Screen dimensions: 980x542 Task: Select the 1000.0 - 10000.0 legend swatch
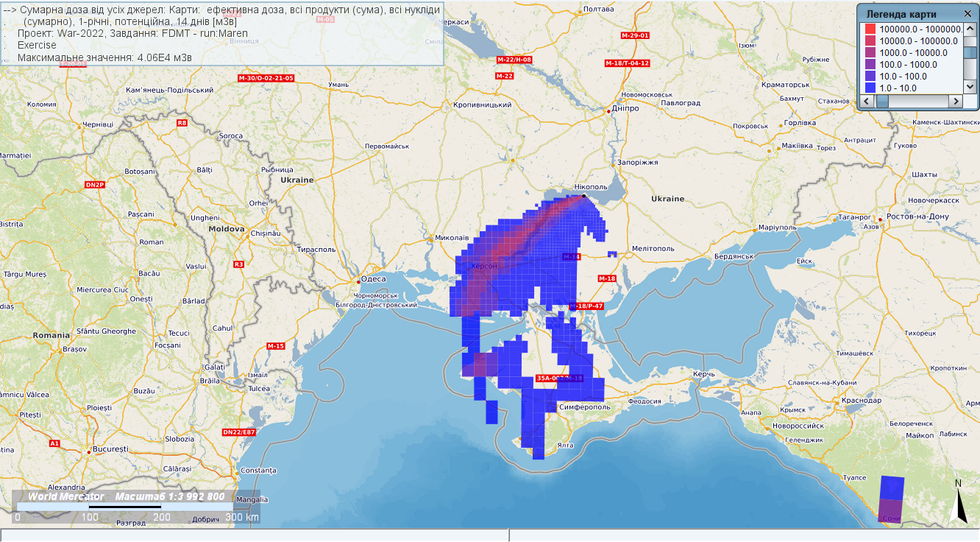click(x=870, y=52)
